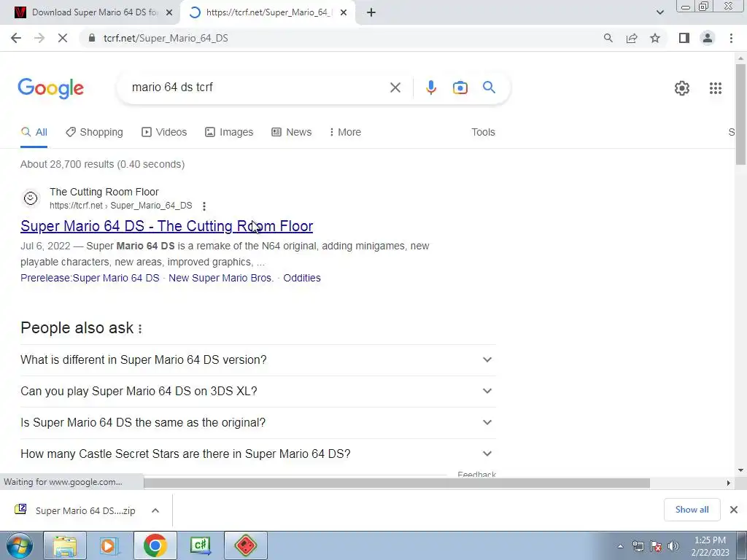This screenshot has height=560, width=747.
Task: Show all downloads
Action: click(692, 510)
